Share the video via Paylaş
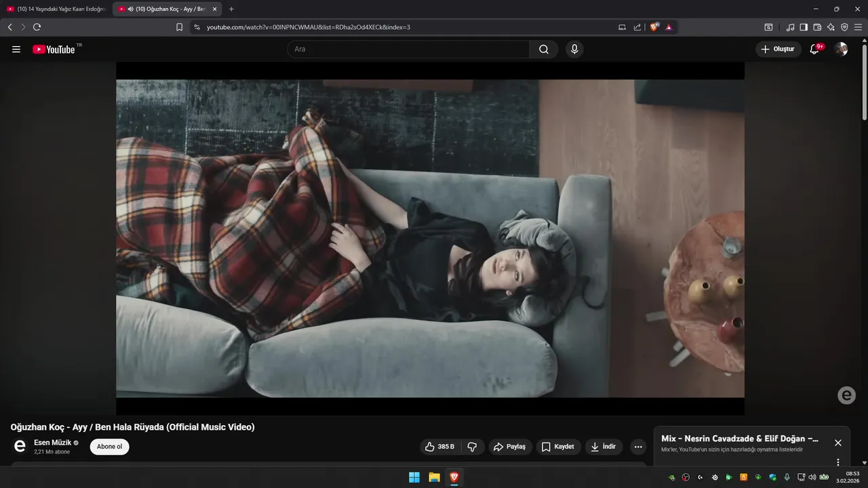 (510, 447)
